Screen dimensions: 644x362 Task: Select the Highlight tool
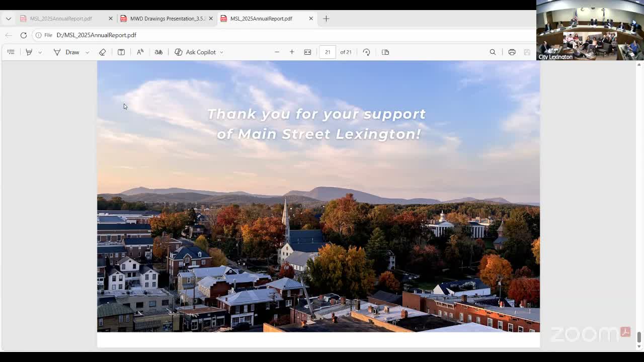coord(29,52)
